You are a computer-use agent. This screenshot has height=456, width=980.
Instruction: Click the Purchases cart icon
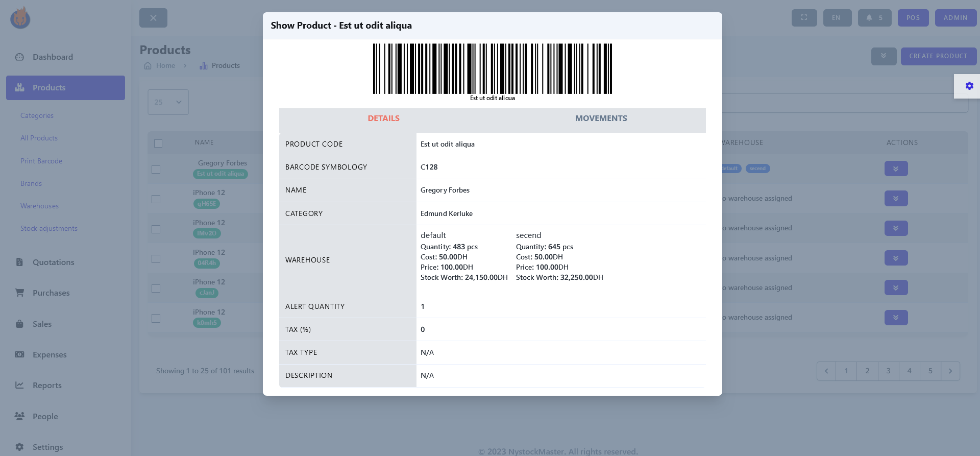(x=19, y=293)
